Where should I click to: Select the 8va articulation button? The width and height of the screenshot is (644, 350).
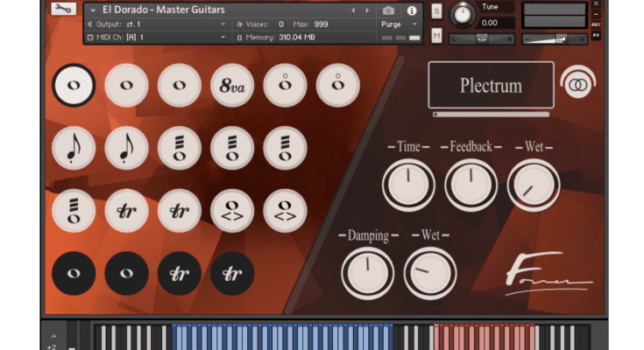tap(232, 86)
